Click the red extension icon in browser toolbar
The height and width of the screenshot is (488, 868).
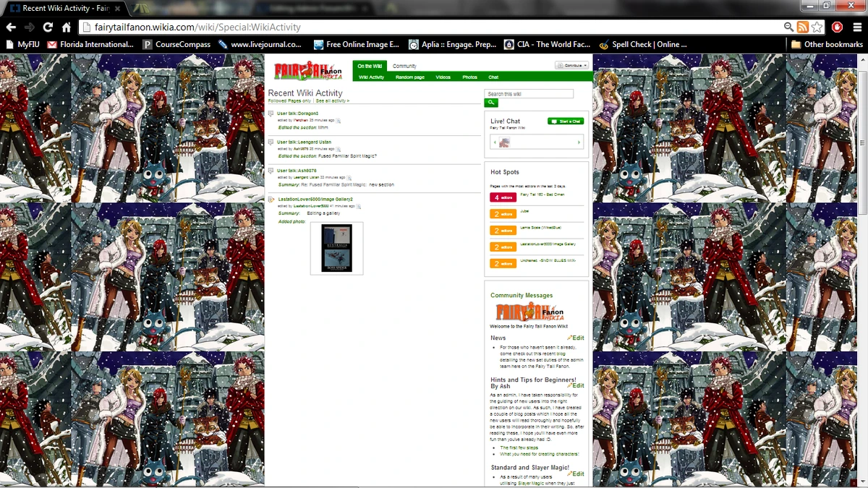click(837, 27)
